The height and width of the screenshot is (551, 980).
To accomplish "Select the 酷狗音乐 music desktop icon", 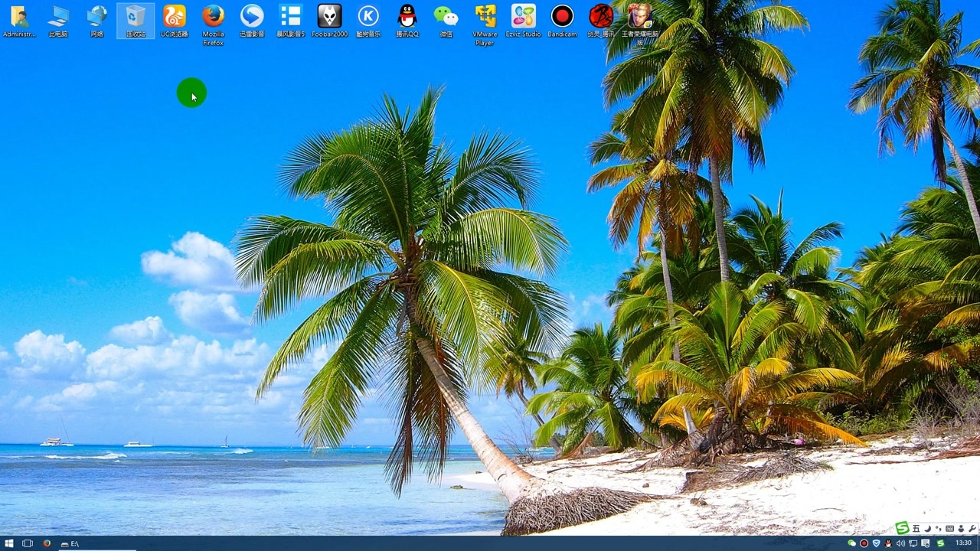I will pos(368,21).
